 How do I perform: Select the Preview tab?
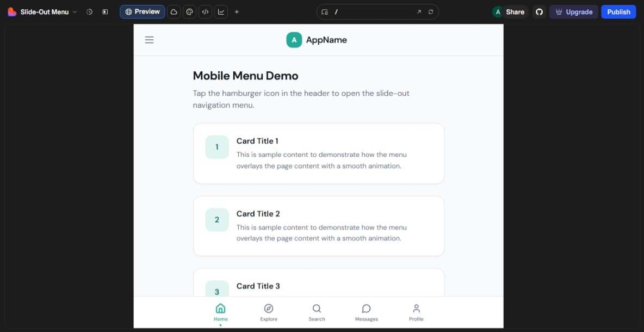143,12
